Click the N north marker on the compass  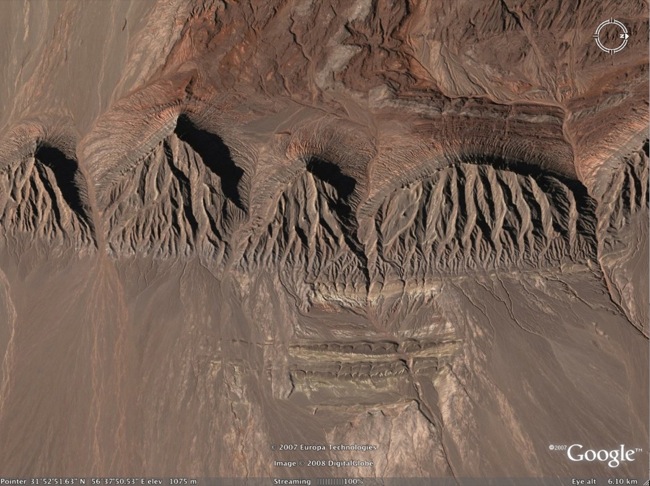(x=621, y=36)
